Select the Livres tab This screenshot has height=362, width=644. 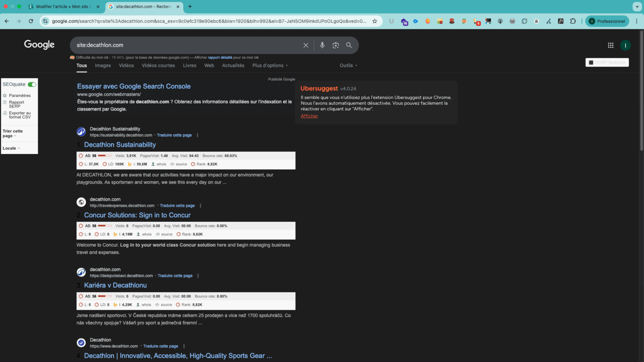click(x=189, y=66)
